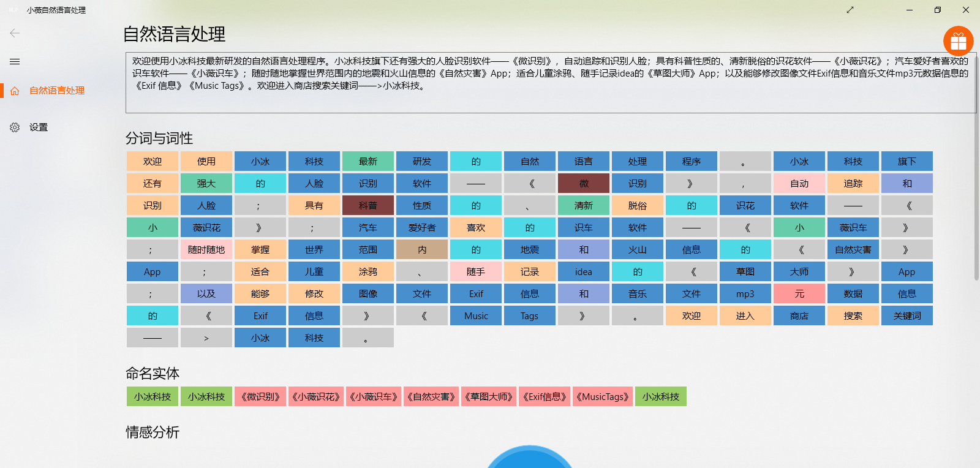
Task: Click the 图像 word tile
Action: click(368, 293)
